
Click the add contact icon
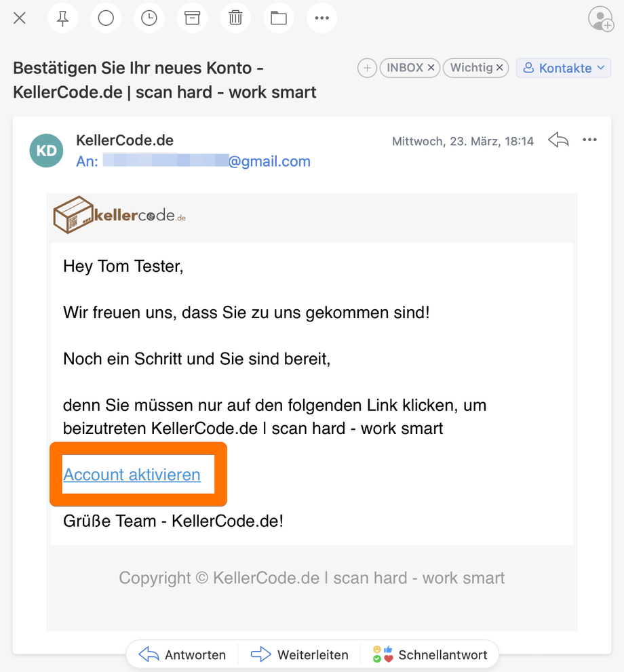[600, 19]
